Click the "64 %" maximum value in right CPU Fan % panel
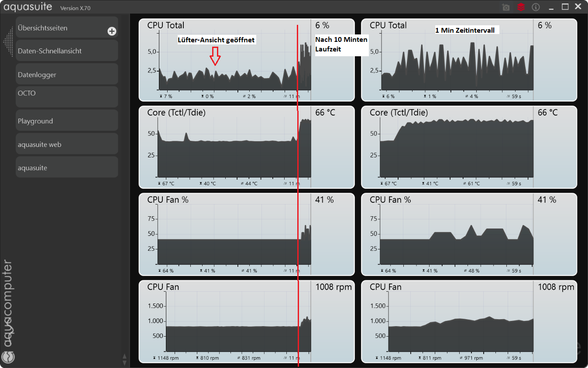The height and width of the screenshot is (368, 588). 390,271
